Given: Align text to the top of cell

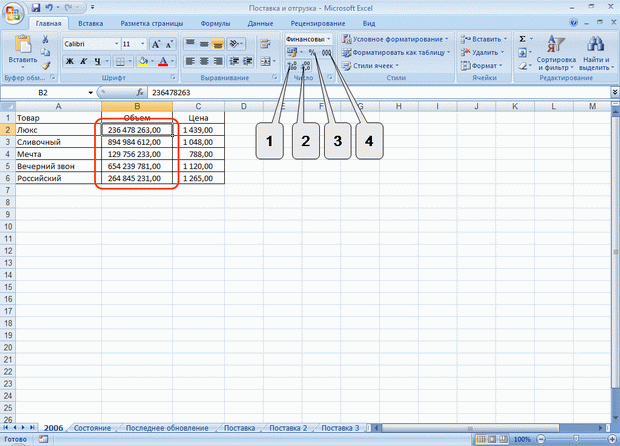Looking at the screenshot, I should [190, 43].
